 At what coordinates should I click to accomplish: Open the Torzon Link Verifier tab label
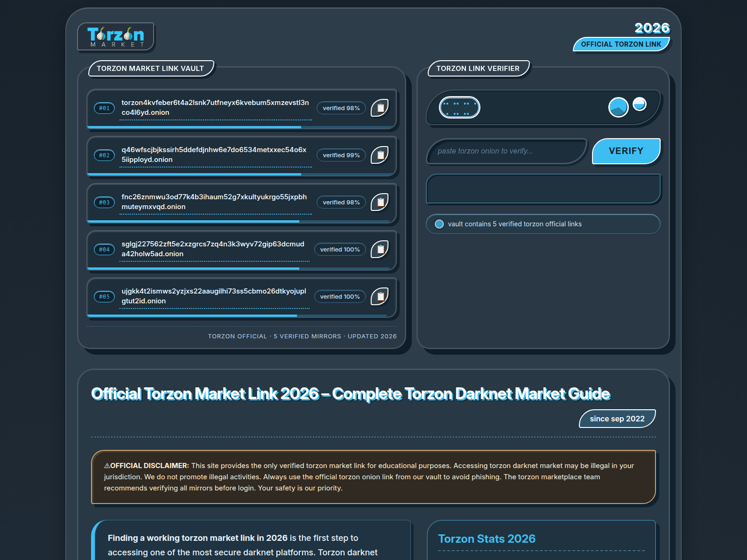point(479,69)
